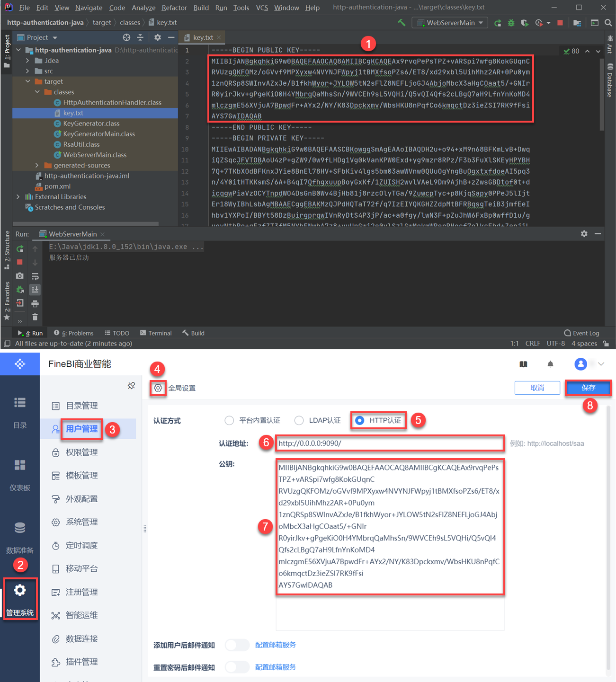Expand the .idea folder
This screenshot has width=616, height=682.
pos(27,61)
